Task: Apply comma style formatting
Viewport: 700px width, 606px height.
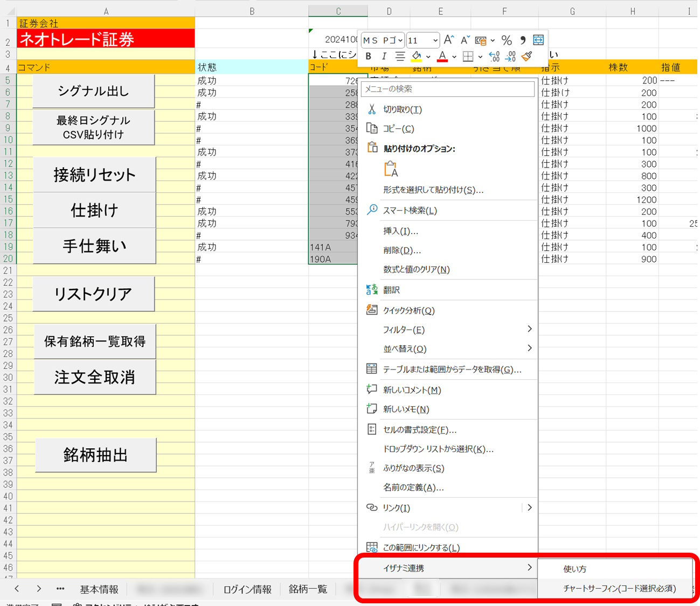Action: pyautogui.click(x=523, y=40)
